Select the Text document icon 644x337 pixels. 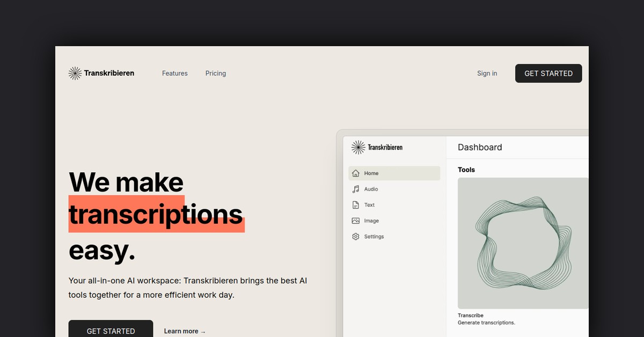point(355,205)
